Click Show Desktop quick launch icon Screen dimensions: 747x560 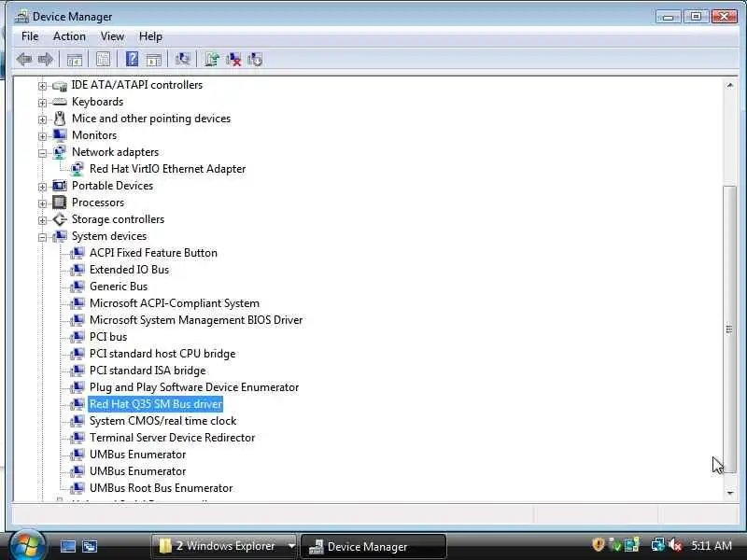67,546
